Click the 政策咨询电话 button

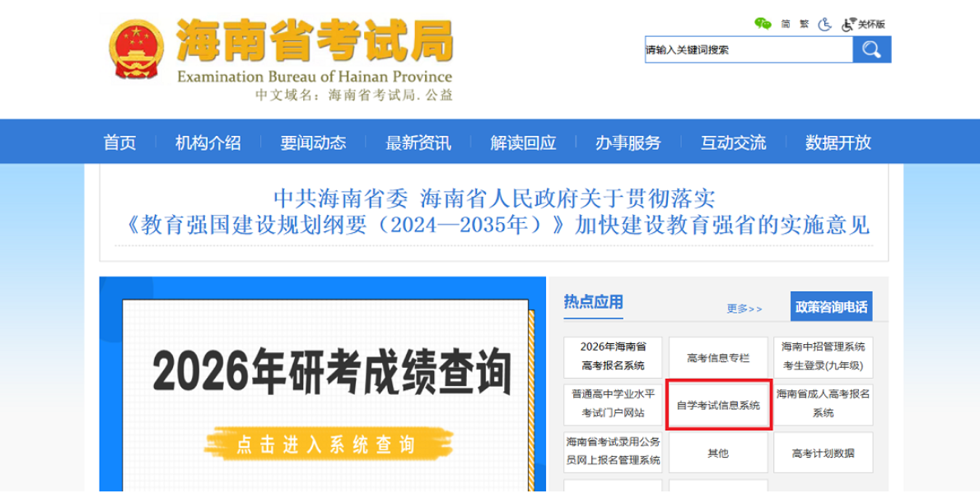click(833, 305)
